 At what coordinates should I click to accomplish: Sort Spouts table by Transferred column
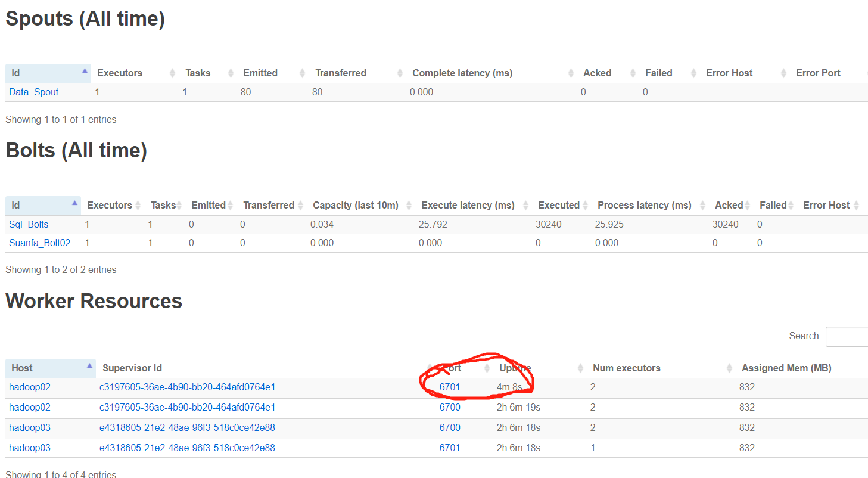coord(357,73)
